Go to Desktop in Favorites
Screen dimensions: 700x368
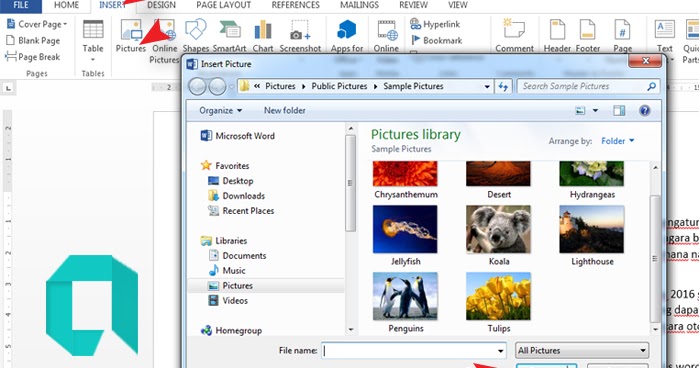pyautogui.click(x=231, y=181)
